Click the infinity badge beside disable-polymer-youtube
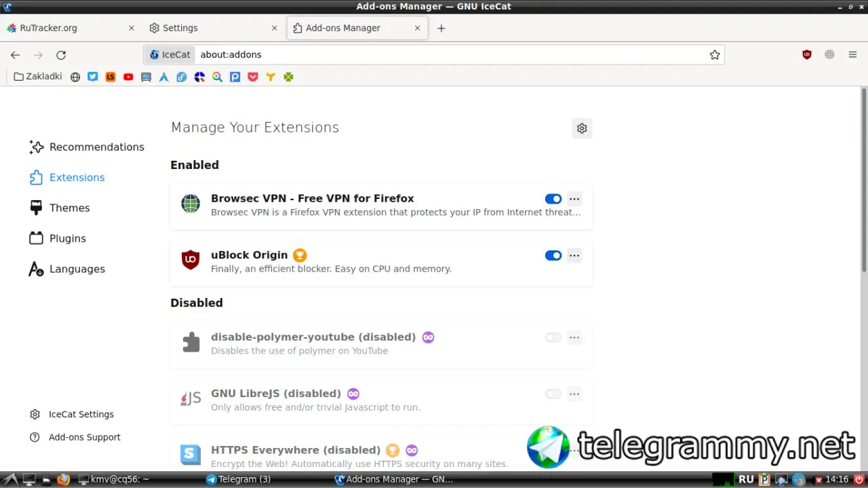The image size is (868, 488). tap(428, 337)
